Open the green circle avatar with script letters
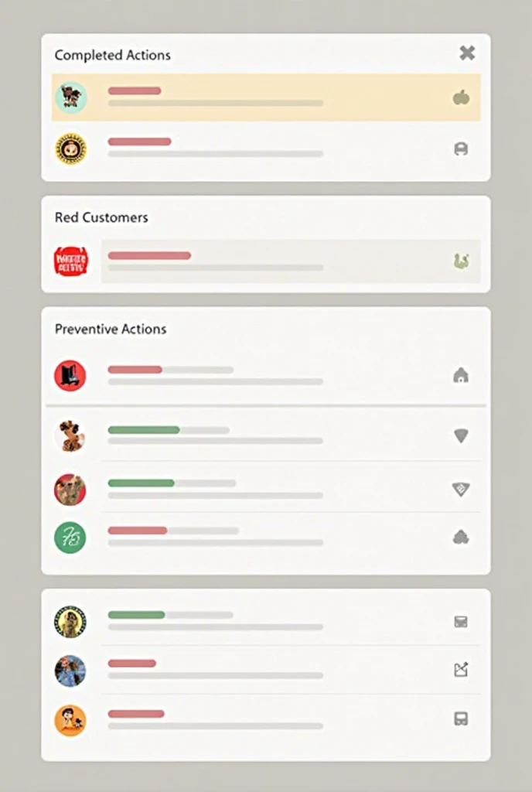This screenshot has width=532, height=792. tap(70, 538)
